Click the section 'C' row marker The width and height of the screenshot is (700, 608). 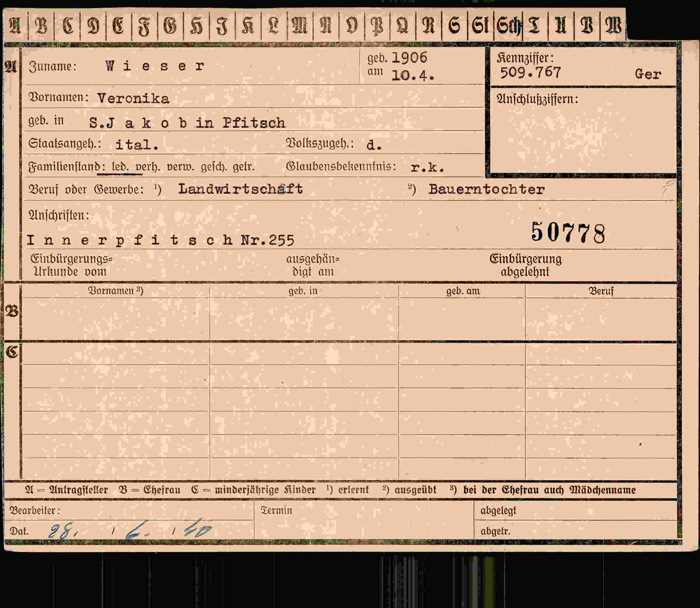(12, 352)
